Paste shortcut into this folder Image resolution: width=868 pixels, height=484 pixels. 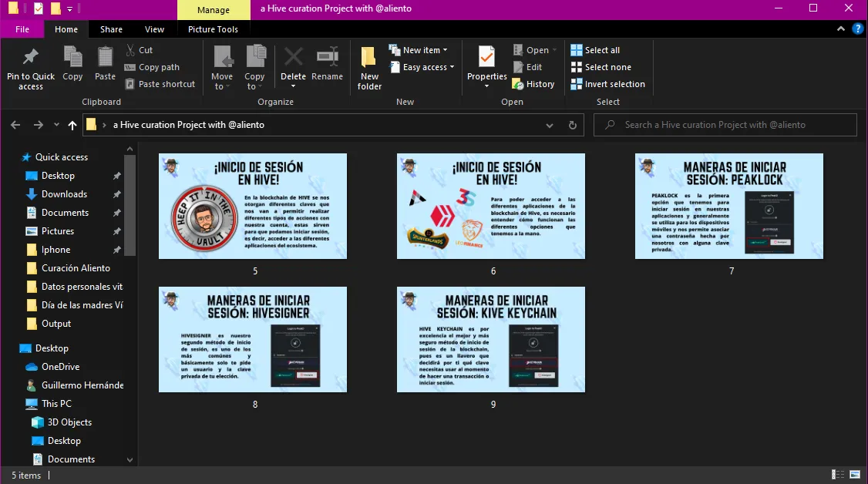click(x=160, y=84)
